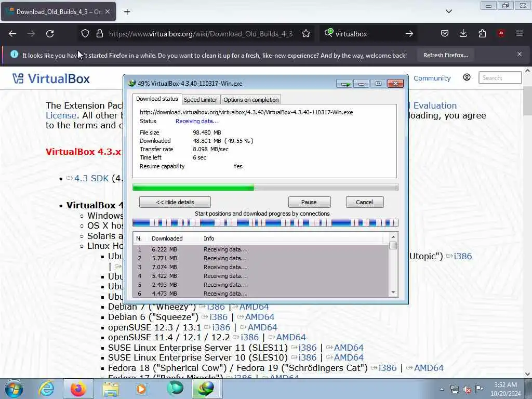Open Utopic i386 link
This screenshot has height=399, width=532.
pyautogui.click(x=463, y=256)
